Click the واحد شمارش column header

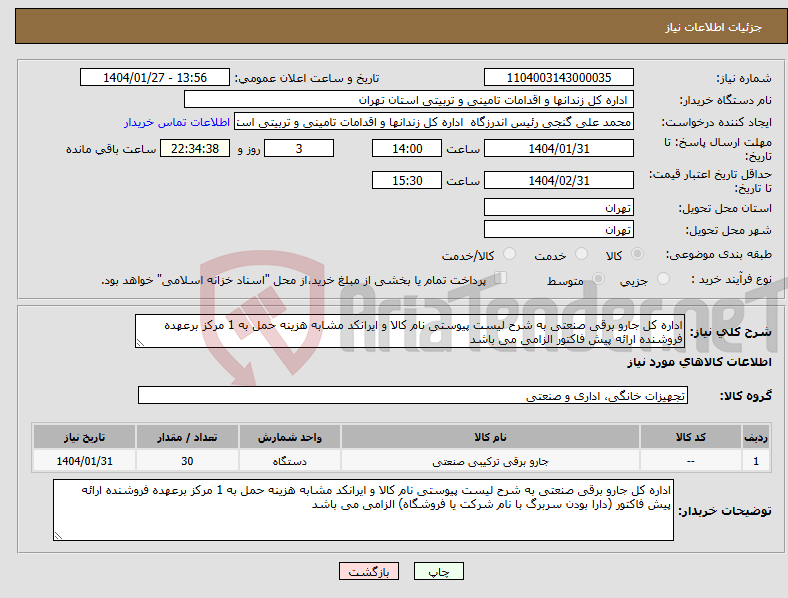tap(290, 437)
